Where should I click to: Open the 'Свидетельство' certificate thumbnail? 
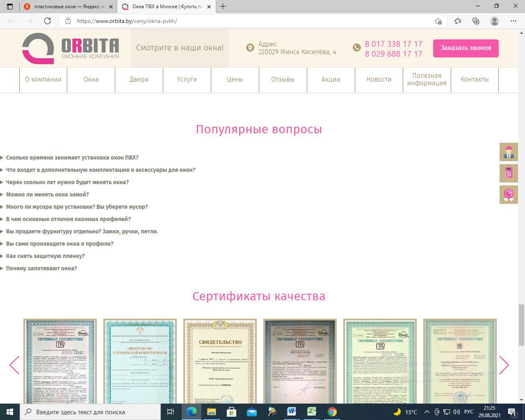(x=220, y=361)
